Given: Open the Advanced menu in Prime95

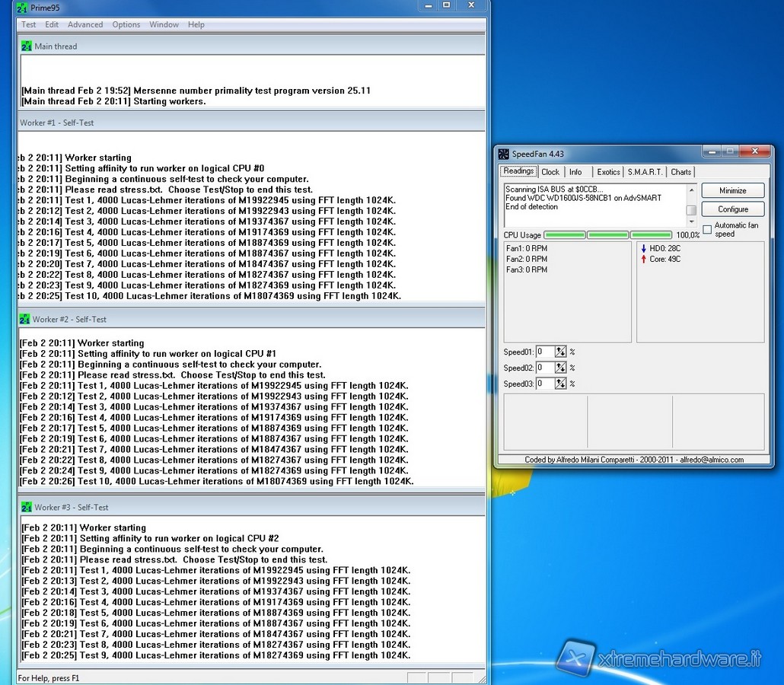Looking at the screenshot, I should click(x=85, y=24).
